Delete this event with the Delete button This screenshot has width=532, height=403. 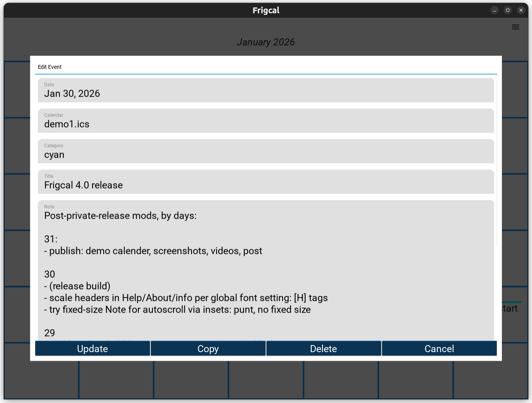pyautogui.click(x=323, y=349)
